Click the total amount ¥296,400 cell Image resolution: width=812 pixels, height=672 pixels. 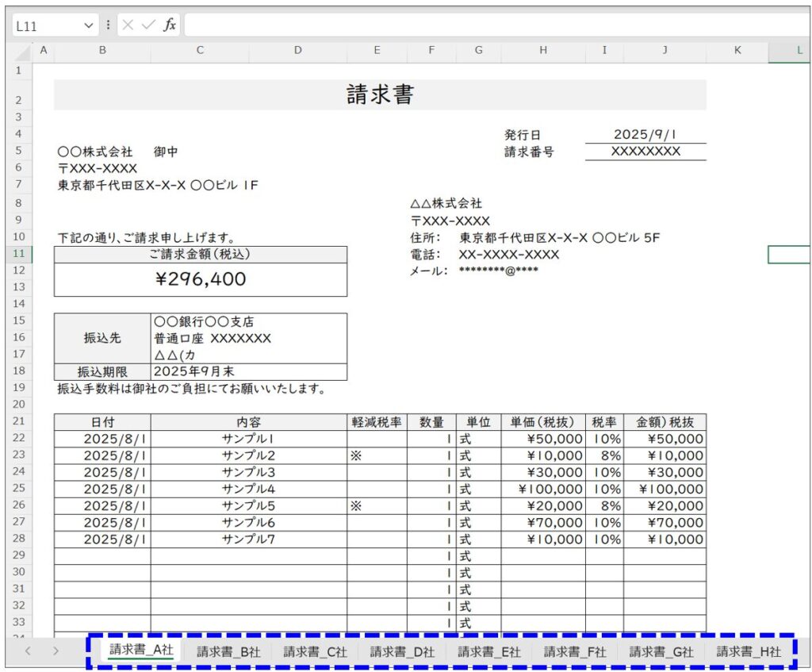point(201,279)
